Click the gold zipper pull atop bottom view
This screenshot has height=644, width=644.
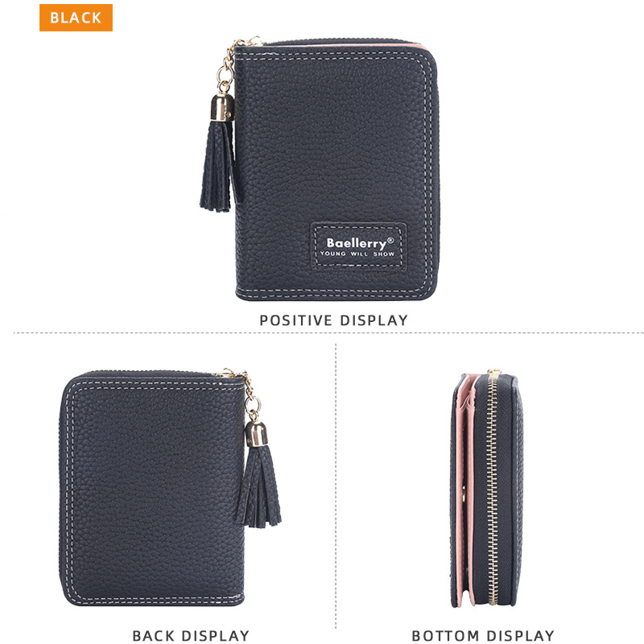(493, 374)
